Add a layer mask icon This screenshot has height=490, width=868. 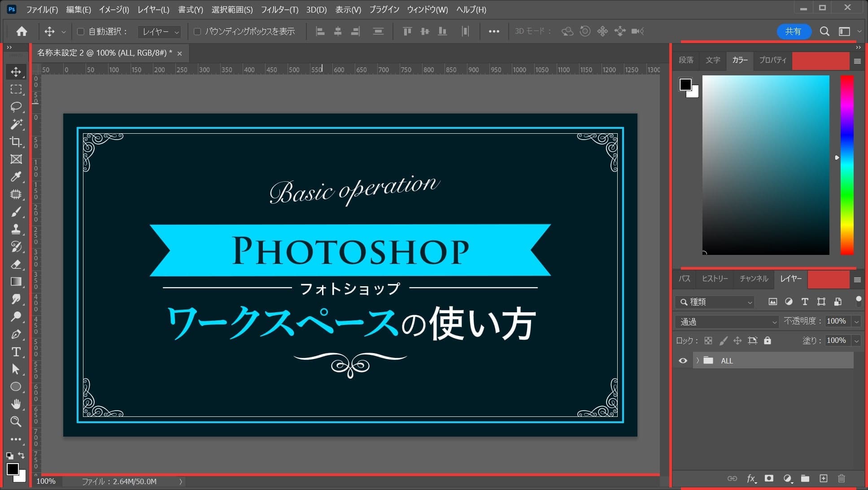(769, 478)
